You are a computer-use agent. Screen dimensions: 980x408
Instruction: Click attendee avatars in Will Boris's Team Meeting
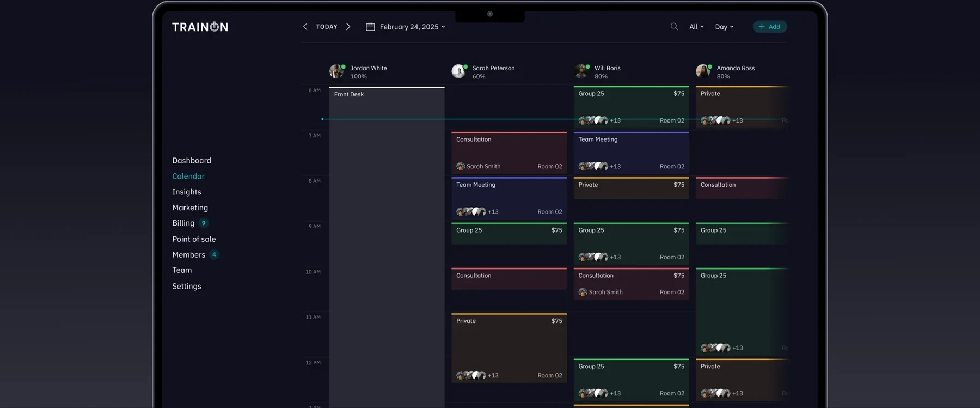coord(593,166)
